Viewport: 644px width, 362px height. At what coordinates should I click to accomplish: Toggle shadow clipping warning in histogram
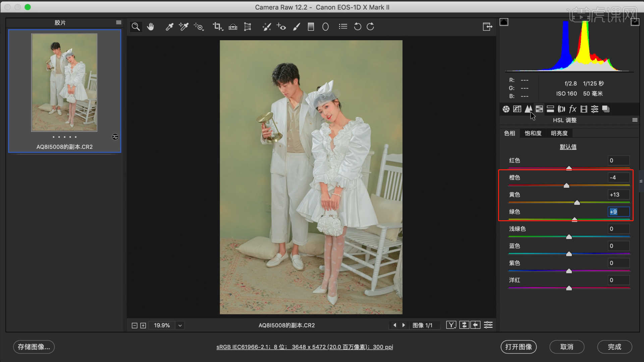504,22
